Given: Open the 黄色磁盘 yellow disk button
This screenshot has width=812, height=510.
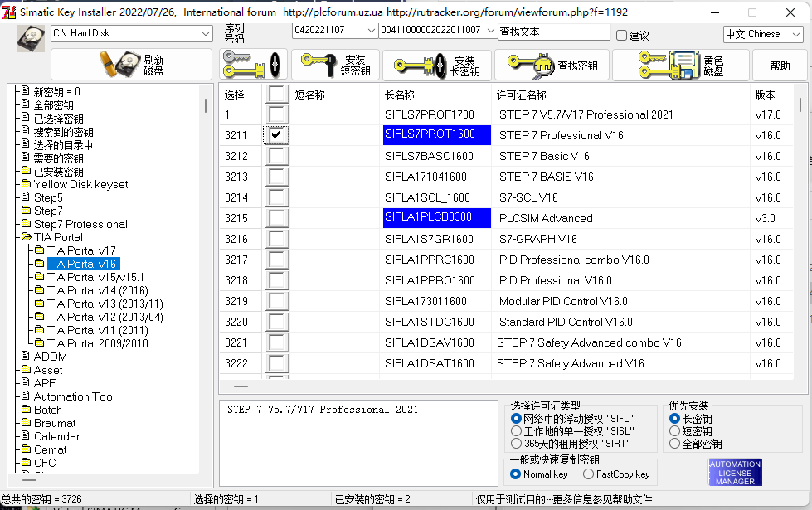Looking at the screenshot, I should (x=680, y=66).
